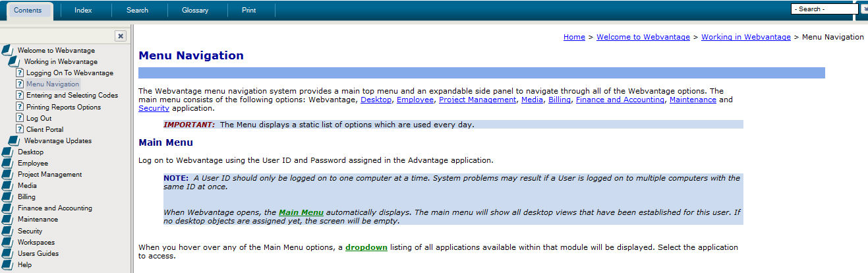Collapse the Working in Webvantage section
Screen dimensions: 868x273
coord(14,61)
